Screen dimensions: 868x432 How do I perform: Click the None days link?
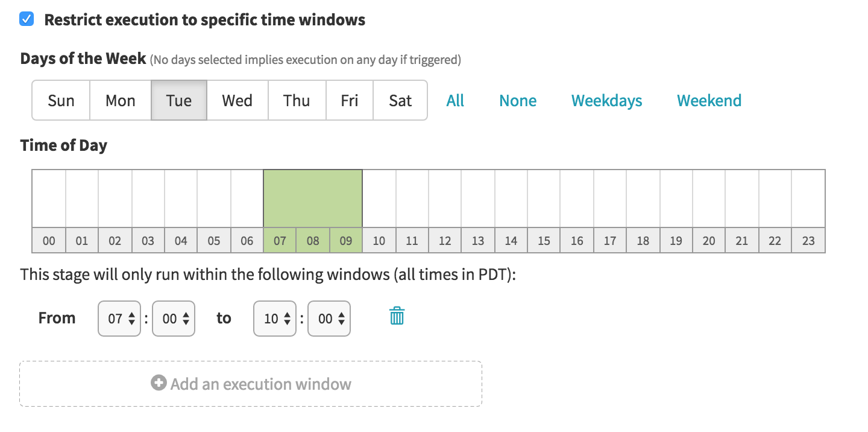click(518, 100)
